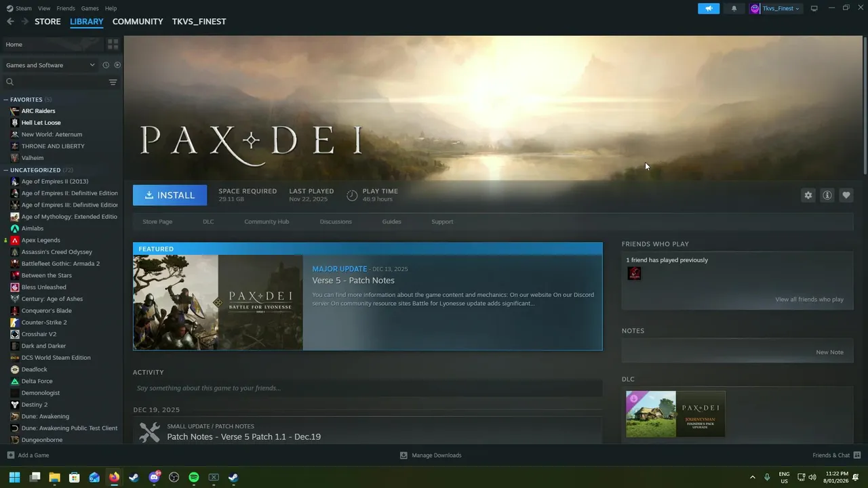Screen dimensions: 868x488
Task: Show game info icon for Pax Dei
Action: click(x=827, y=195)
